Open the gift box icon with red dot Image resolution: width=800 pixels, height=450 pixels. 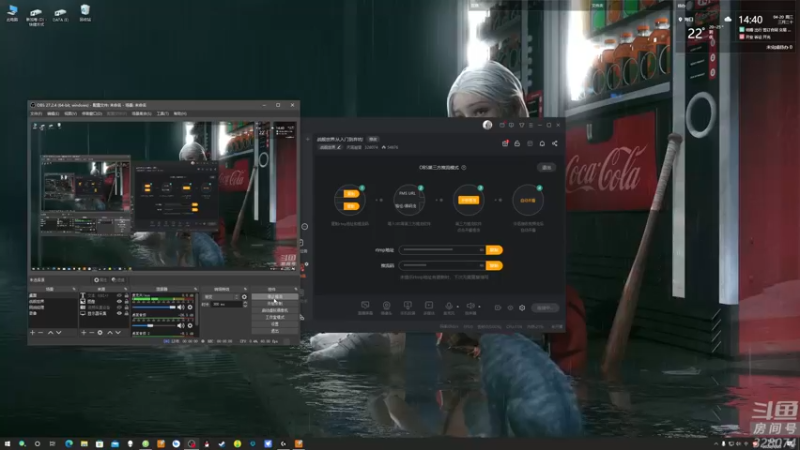coord(505,143)
